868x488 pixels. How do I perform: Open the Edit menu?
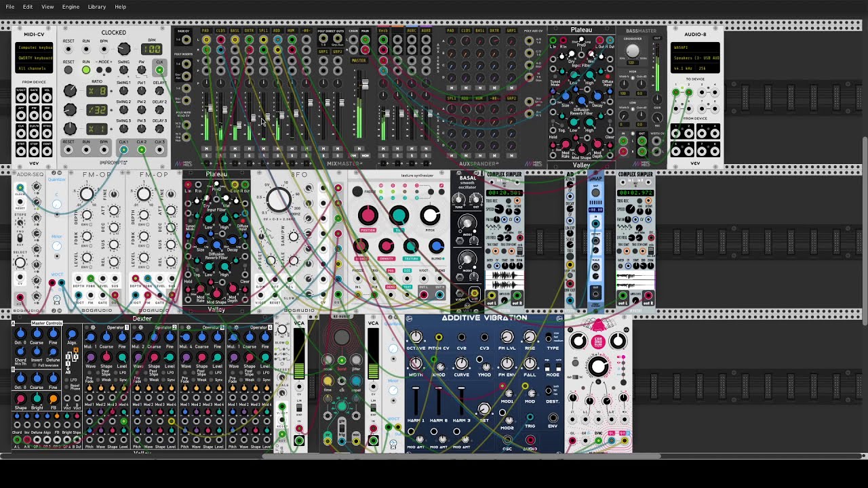(x=28, y=7)
